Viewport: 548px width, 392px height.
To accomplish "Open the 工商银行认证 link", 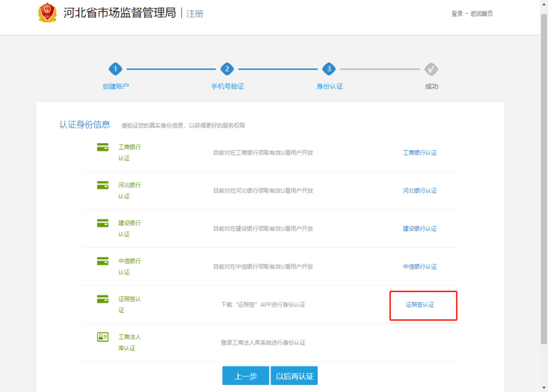I will pos(420,153).
